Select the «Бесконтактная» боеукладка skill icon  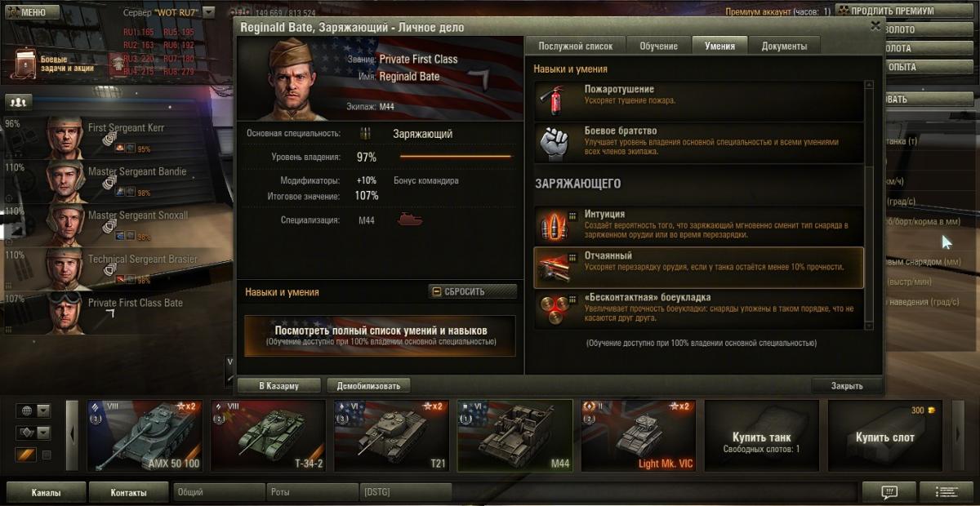(x=551, y=308)
